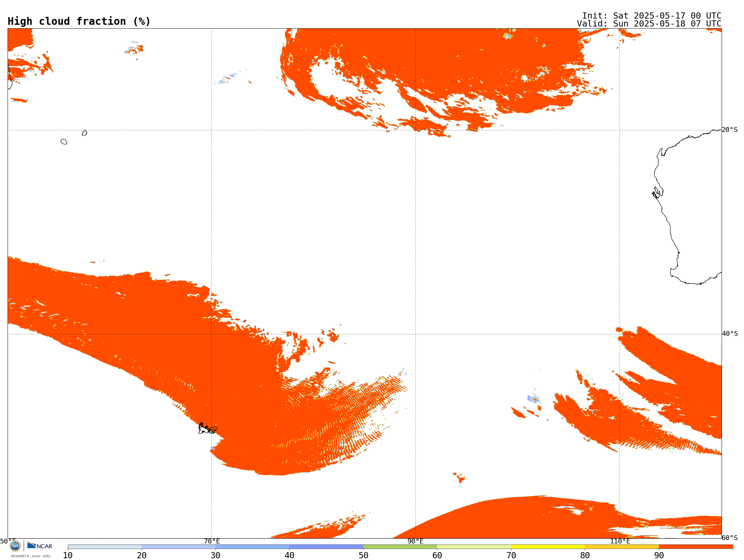Image resolution: width=744 pixels, height=560 pixels.
Task: Click the 110°E longitude label
Action: click(x=620, y=541)
